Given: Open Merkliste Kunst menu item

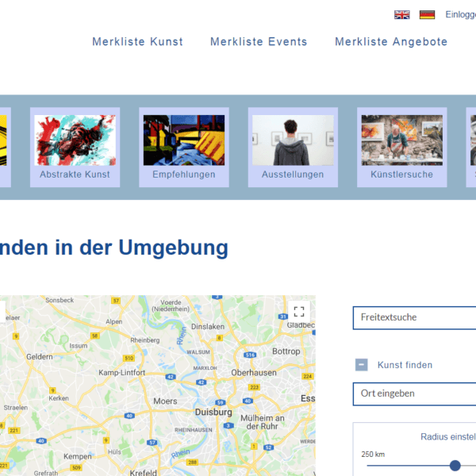Looking at the screenshot, I should point(137,41).
